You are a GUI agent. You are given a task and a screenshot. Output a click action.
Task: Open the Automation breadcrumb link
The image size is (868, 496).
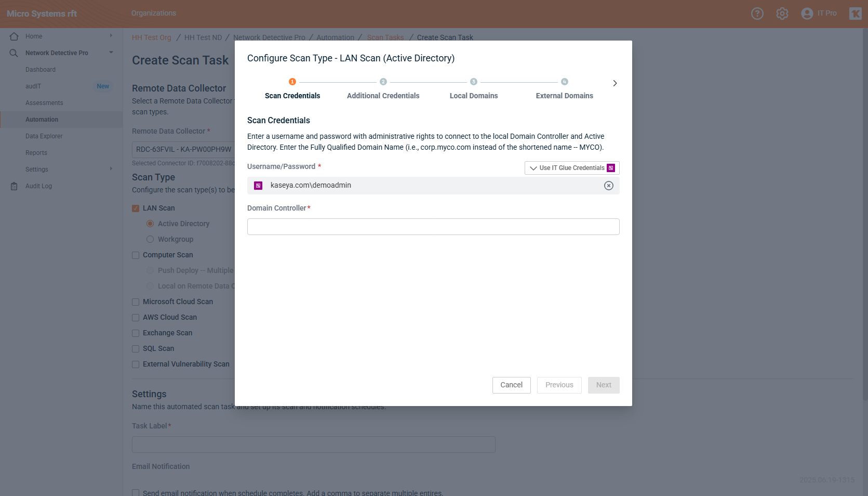click(x=336, y=37)
